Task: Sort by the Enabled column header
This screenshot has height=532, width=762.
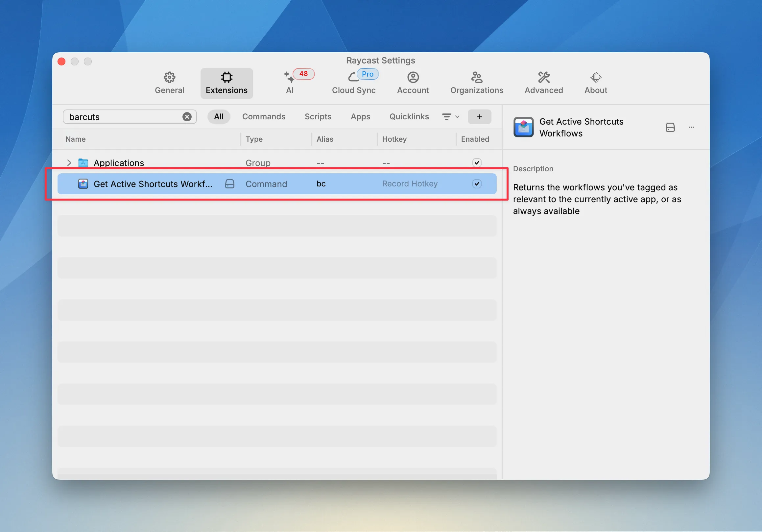Action: (475, 139)
